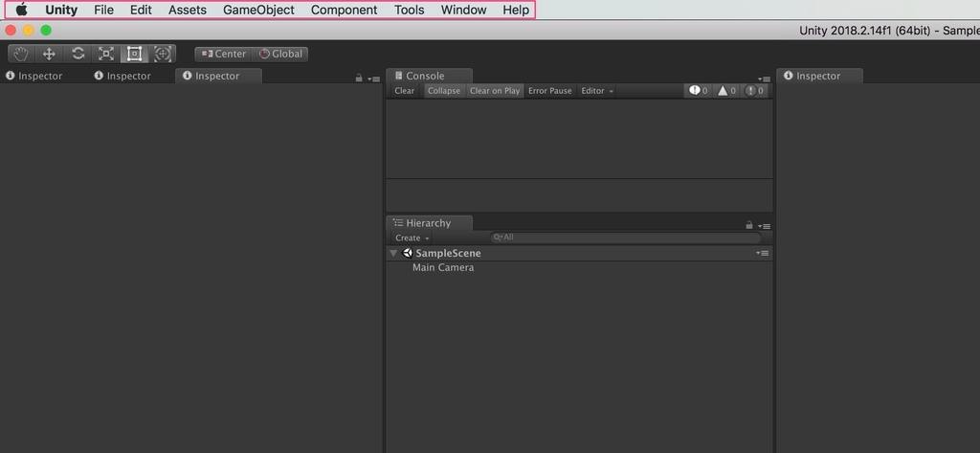Select the SampleScene row
This screenshot has height=453, width=980.
click(579, 254)
